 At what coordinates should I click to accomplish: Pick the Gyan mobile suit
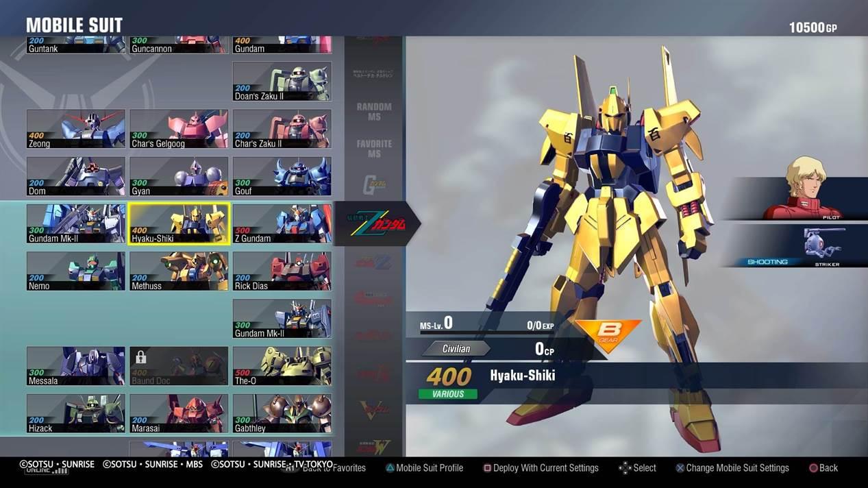click(x=179, y=176)
